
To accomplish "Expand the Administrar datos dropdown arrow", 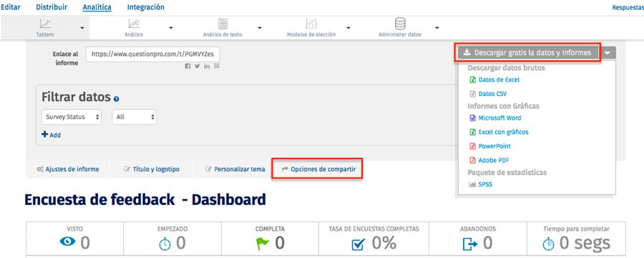I will [437, 27].
